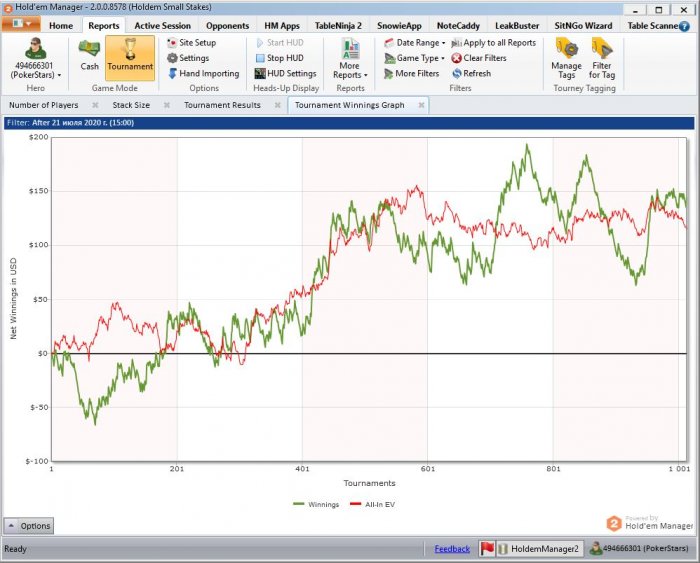Click the green Winnings legend swatch
The width and height of the screenshot is (700, 563).
tap(298, 504)
